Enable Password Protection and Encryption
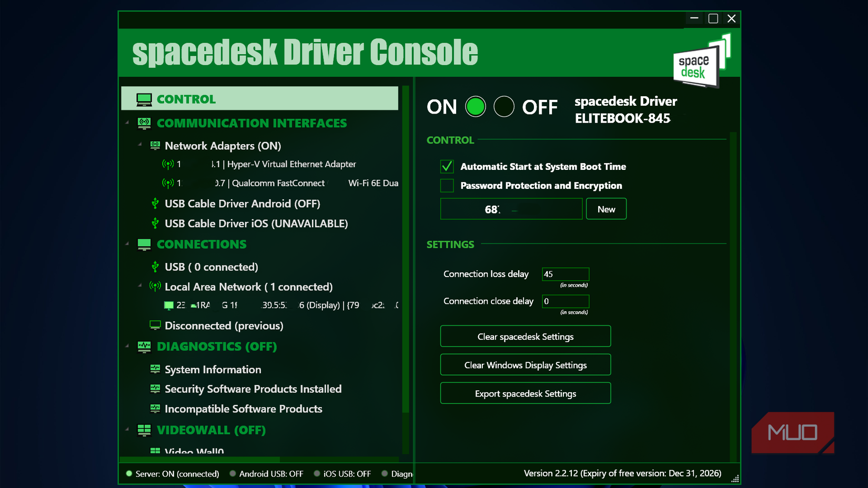 (447, 185)
